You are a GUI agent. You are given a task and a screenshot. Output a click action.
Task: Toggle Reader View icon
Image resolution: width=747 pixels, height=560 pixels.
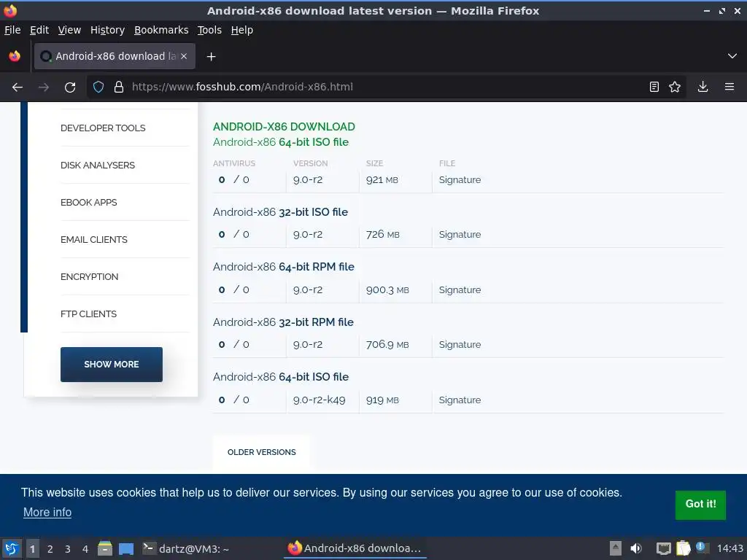tap(654, 87)
